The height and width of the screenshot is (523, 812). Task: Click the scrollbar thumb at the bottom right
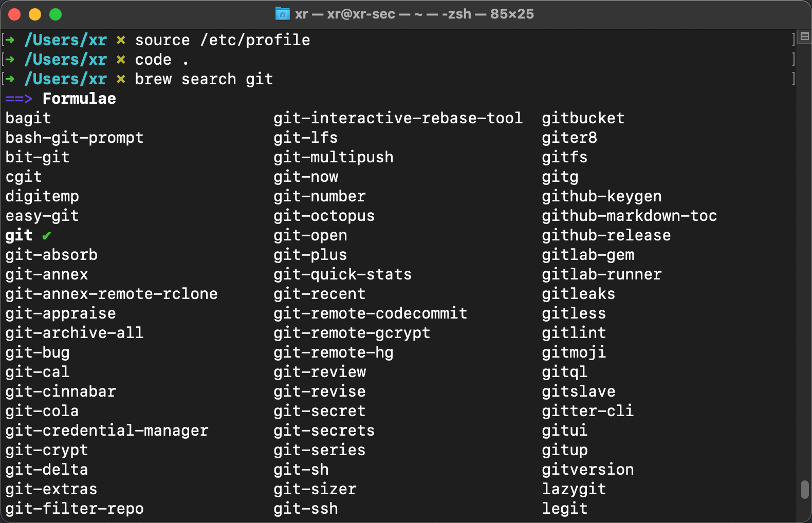pos(805,490)
